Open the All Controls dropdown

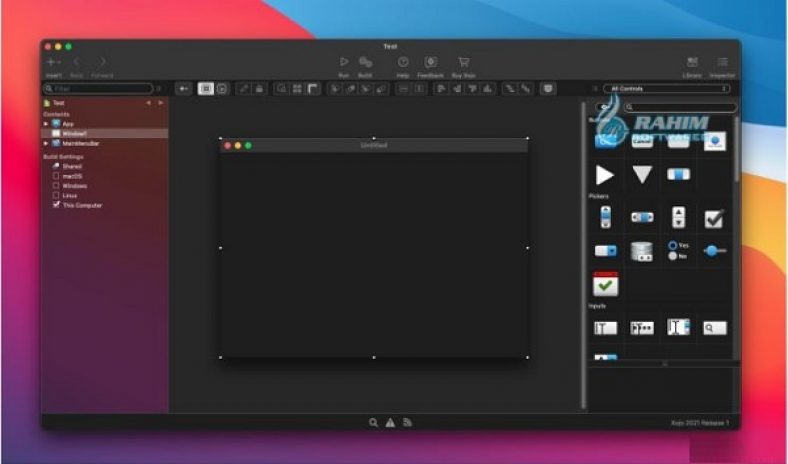point(667,89)
